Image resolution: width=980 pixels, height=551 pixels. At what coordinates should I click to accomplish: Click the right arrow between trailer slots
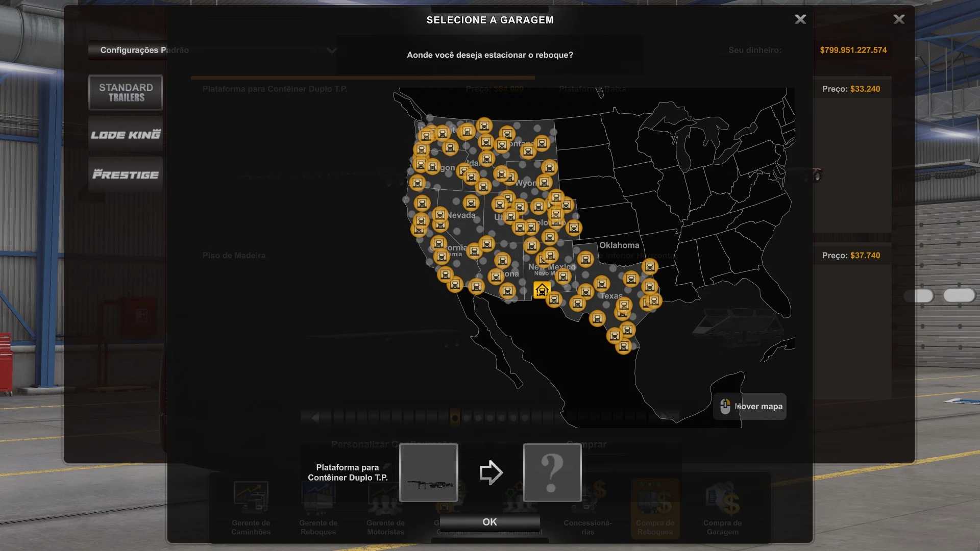pyautogui.click(x=491, y=472)
